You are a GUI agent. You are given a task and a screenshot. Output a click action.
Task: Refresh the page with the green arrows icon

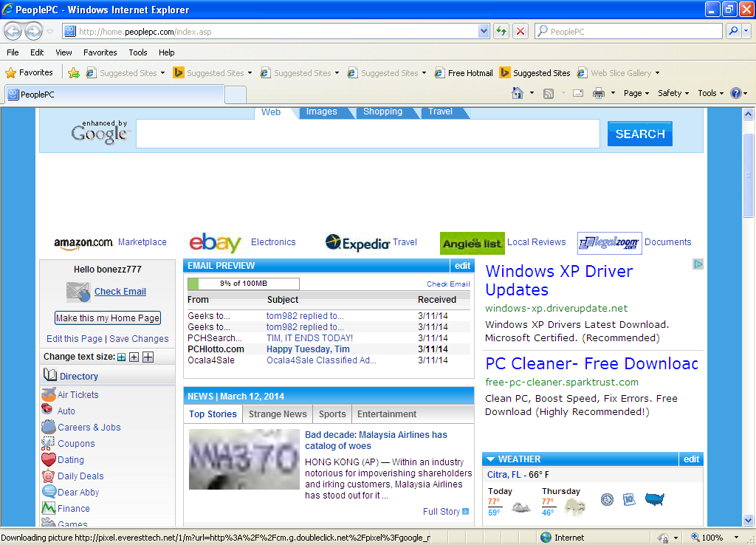pyautogui.click(x=501, y=31)
